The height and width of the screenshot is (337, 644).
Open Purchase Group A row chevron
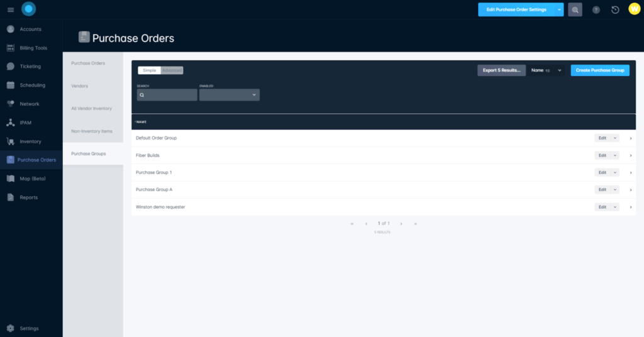(631, 190)
